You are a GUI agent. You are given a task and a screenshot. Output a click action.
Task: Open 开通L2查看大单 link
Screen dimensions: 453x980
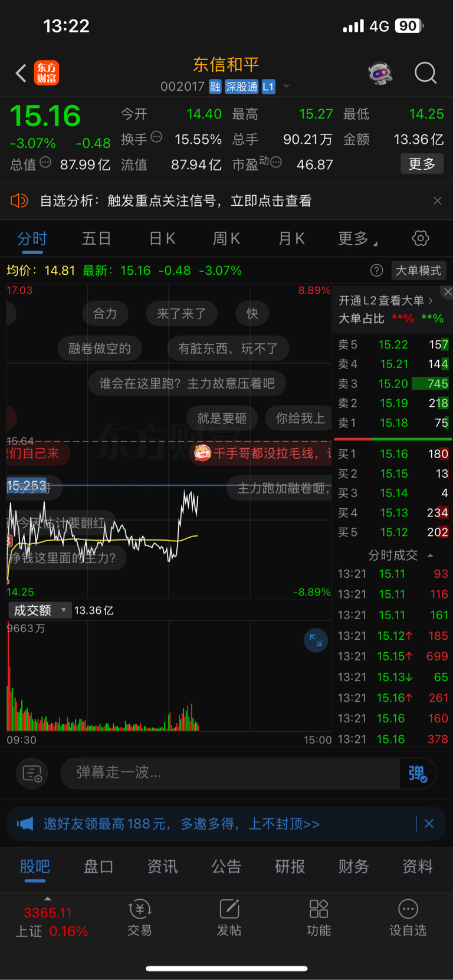click(386, 301)
